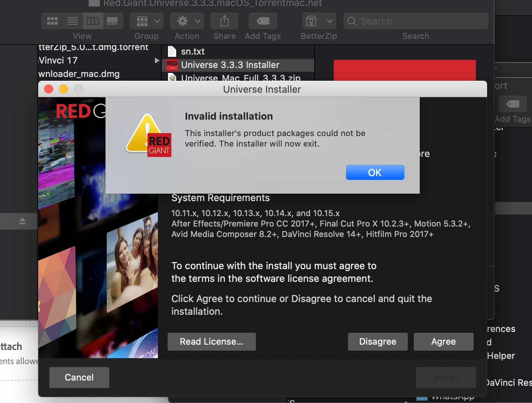Expand the Vinvci 17 folder arrow
532x403 pixels.
157,61
